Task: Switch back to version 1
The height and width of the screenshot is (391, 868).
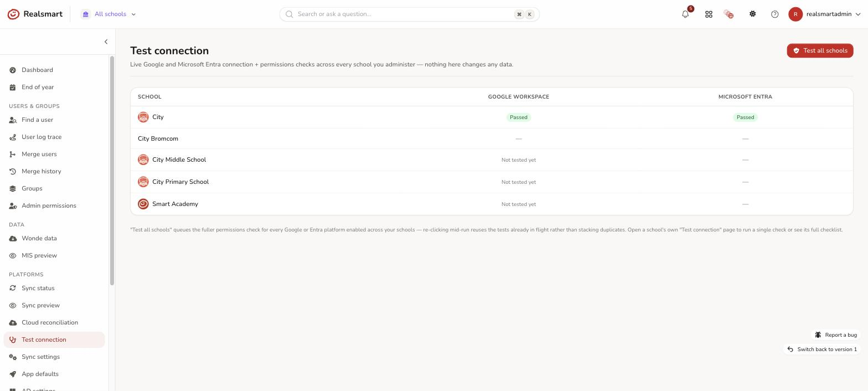Action: coord(822,349)
